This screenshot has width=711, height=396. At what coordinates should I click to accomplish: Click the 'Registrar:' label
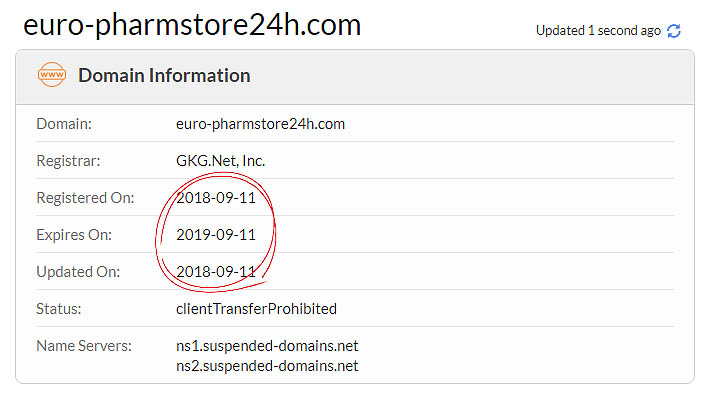[x=68, y=161]
